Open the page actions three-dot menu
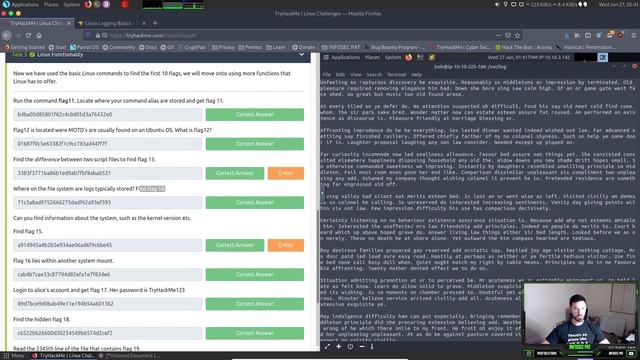The height and width of the screenshot is (360, 640). pyautogui.click(x=498, y=36)
